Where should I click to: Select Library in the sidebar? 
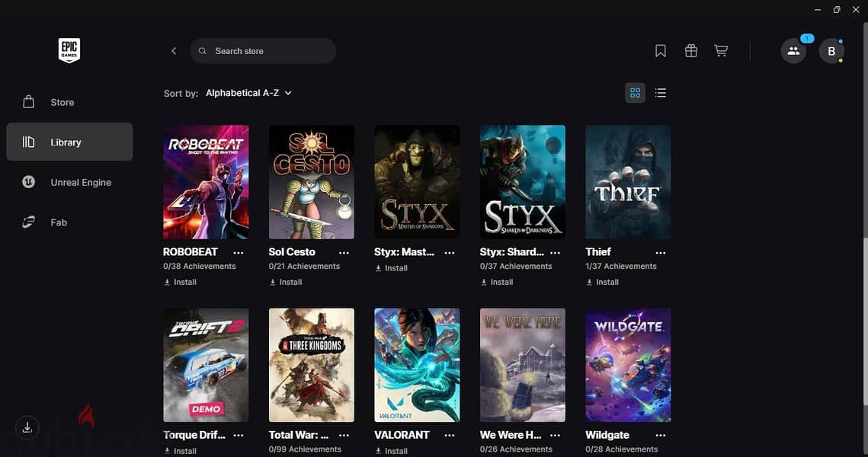click(69, 142)
